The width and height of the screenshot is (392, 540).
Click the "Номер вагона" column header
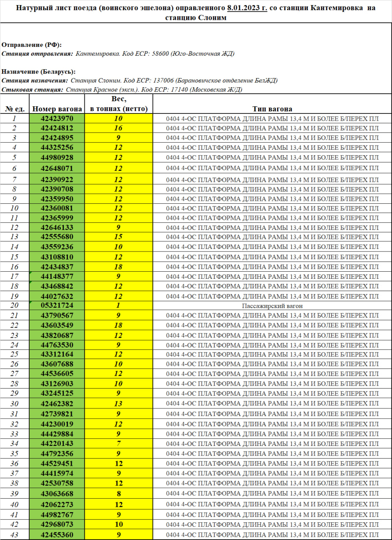57,109
